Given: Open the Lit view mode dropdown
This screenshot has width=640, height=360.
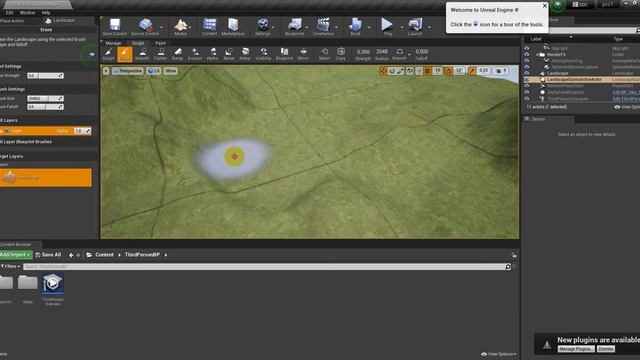Looking at the screenshot, I should click(154, 71).
